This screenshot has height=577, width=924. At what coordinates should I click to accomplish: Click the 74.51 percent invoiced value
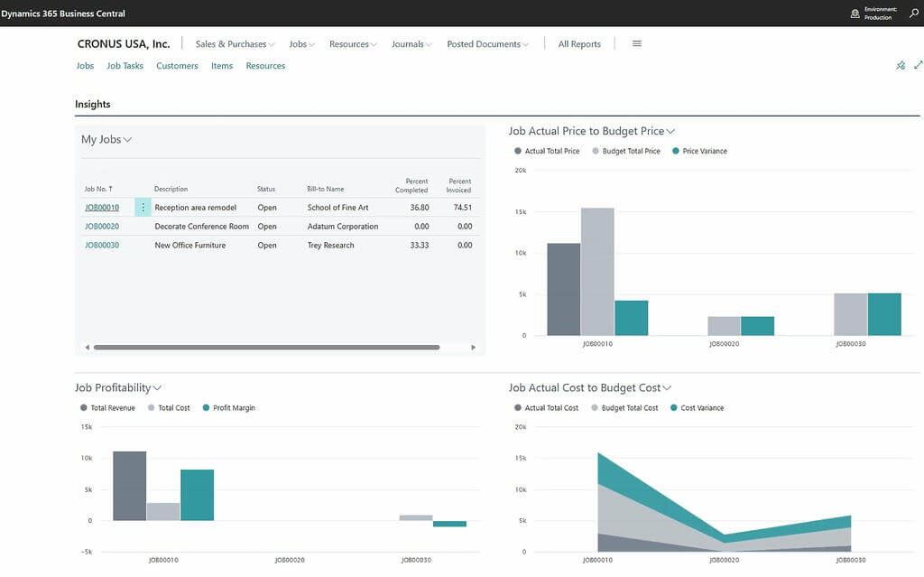pyautogui.click(x=463, y=208)
